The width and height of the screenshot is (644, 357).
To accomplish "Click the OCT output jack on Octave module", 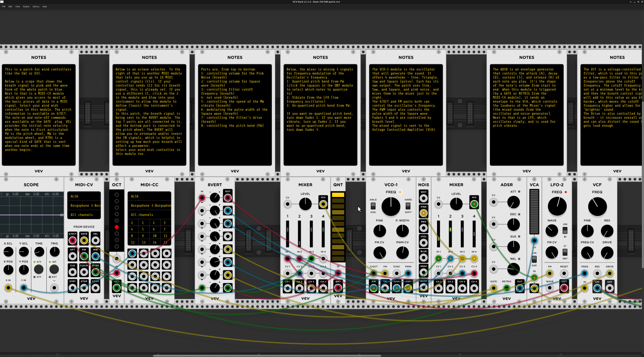I will point(117,288).
